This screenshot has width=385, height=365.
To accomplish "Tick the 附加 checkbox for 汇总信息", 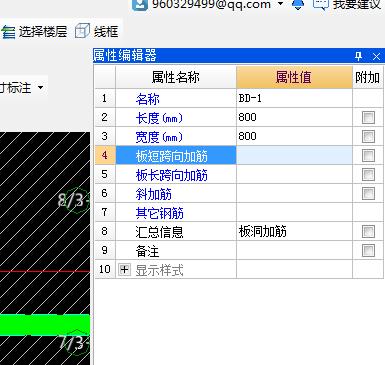I will [368, 232].
